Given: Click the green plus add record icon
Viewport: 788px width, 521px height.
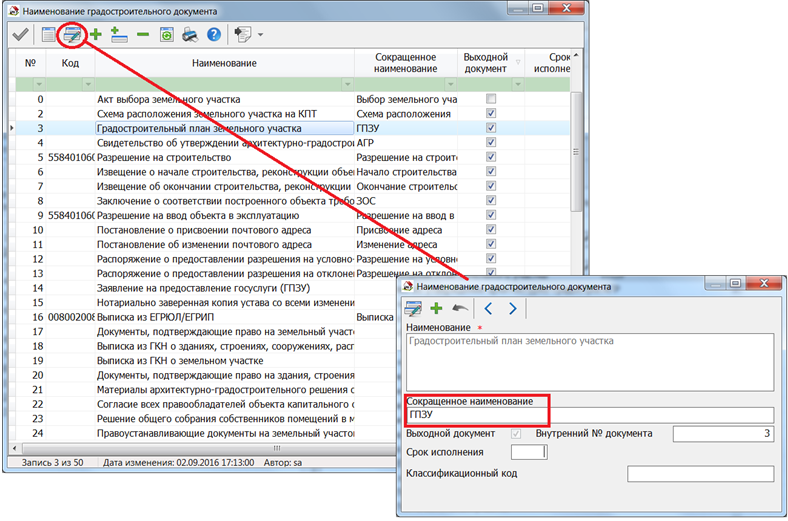Looking at the screenshot, I should tap(96, 35).
